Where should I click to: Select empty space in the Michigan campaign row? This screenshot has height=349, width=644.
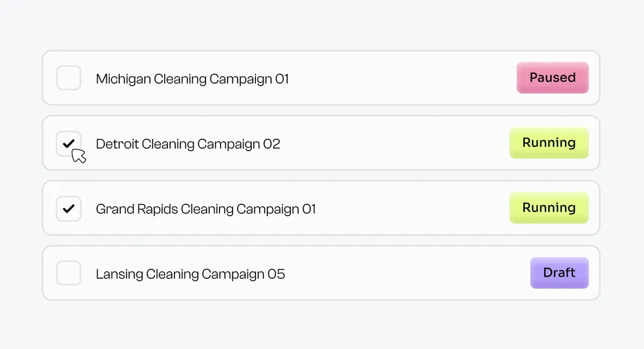(x=402, y=78)
